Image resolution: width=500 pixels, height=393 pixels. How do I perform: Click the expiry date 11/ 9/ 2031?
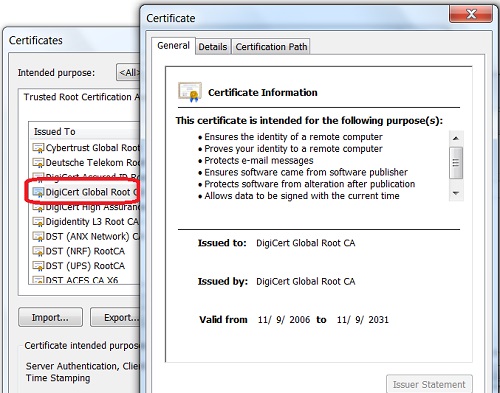(x=363, y=320)
